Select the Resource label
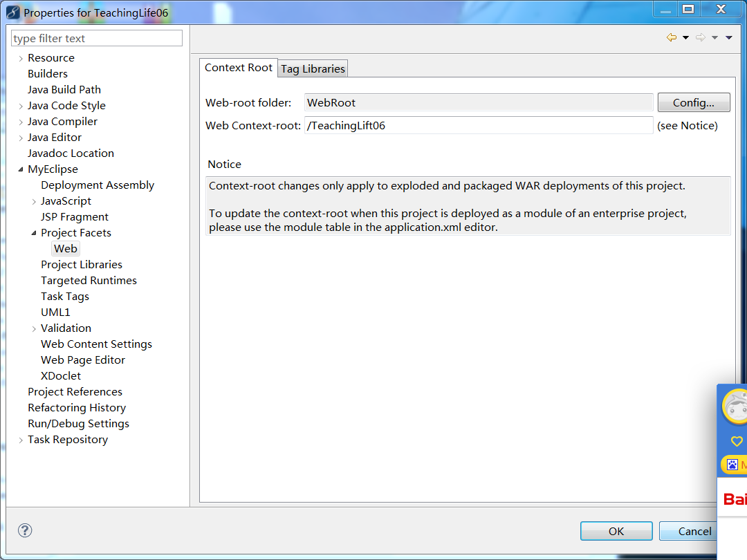The width and height of the screenshot is (747, 560). pyautogui.click(x=51, y=58)
